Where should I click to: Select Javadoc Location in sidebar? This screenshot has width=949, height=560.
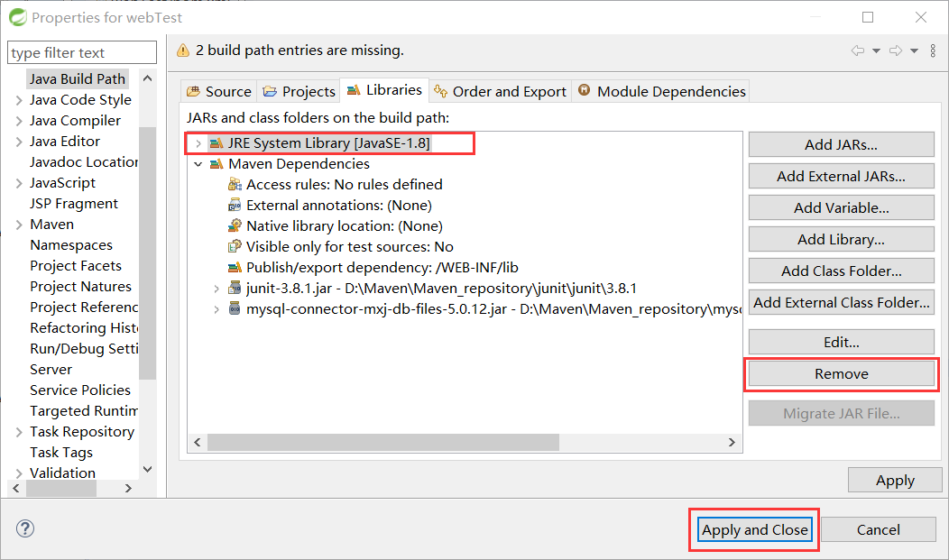coord(84,162)
